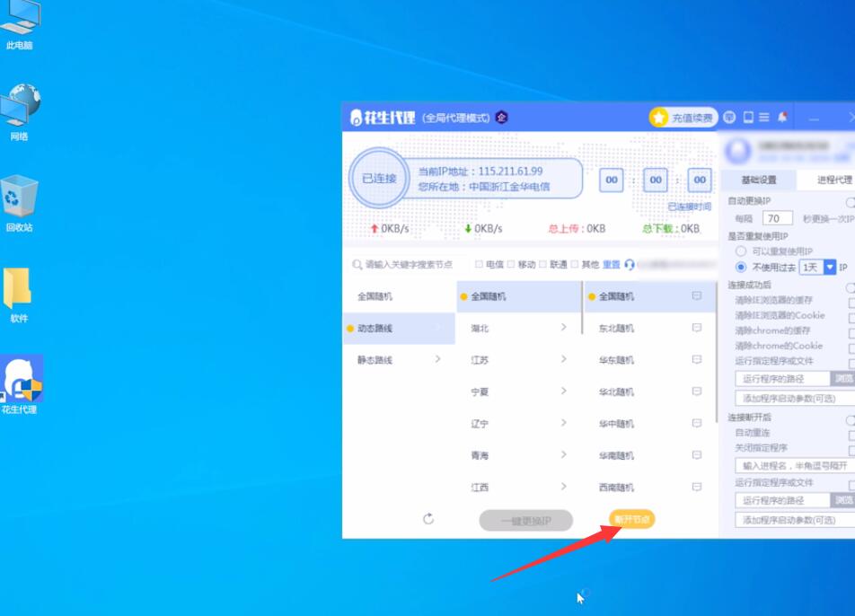Screen dimensions: 855x616
Task: Click the 当前IP地址：115.211.61.99 text
Action: coord(480,172)
